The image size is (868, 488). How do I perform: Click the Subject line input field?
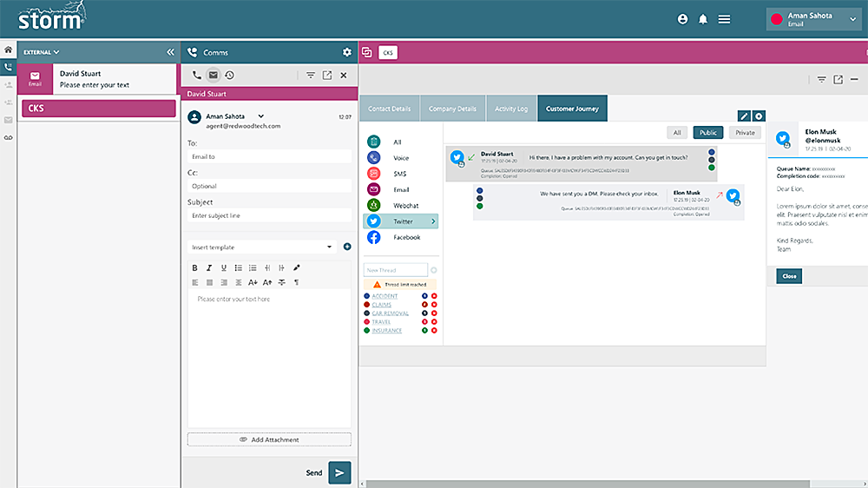pyautogui.click(x=269, y=215)
